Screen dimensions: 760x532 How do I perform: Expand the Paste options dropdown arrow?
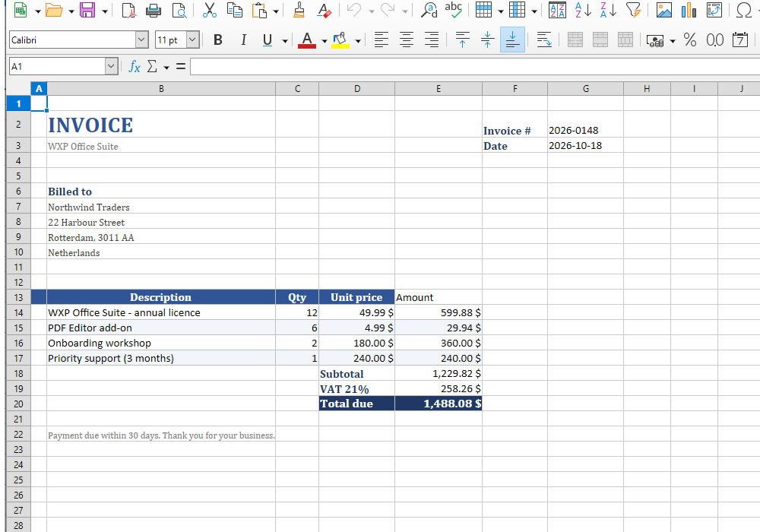tap(276, 11)
